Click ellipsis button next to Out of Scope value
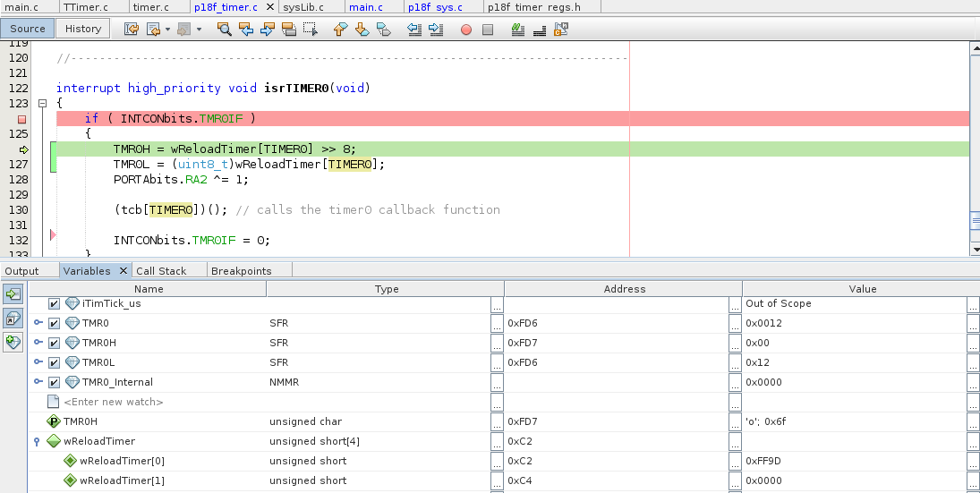Viewport: 980px width, 493px height. [973, 304]
